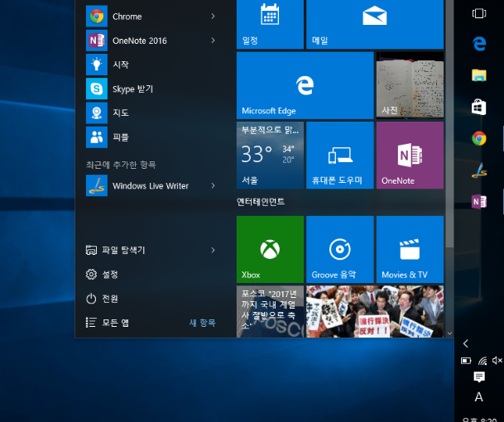Open Edge from the taskbar
This screenshot has width=504, height=422.
point(479,43)
